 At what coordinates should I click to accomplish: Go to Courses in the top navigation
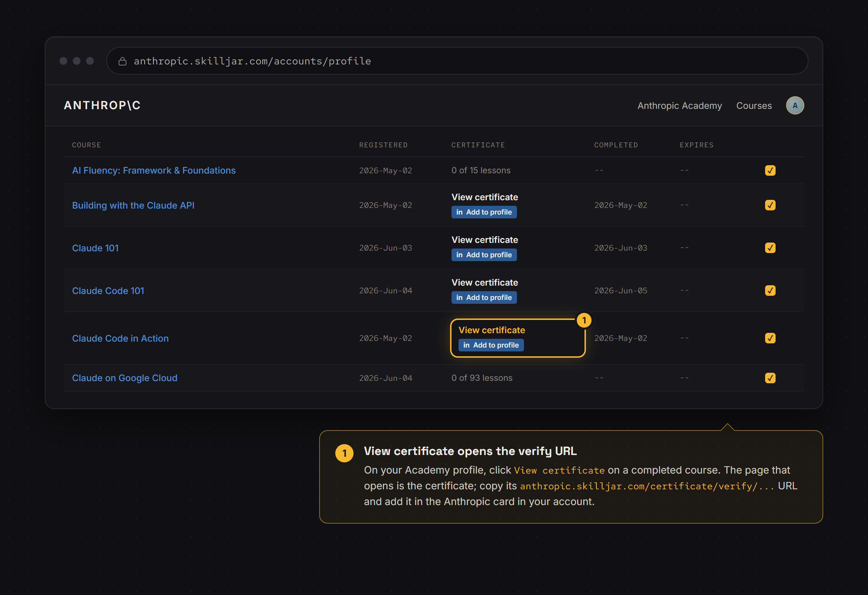click(754, 106)
